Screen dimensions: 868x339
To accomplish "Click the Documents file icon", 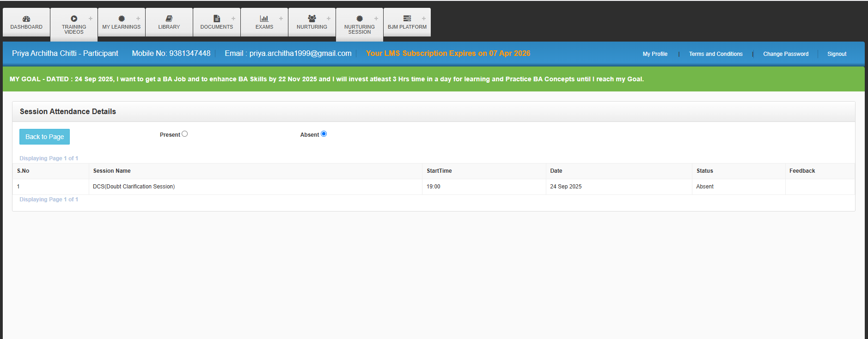I will (217, 19).
